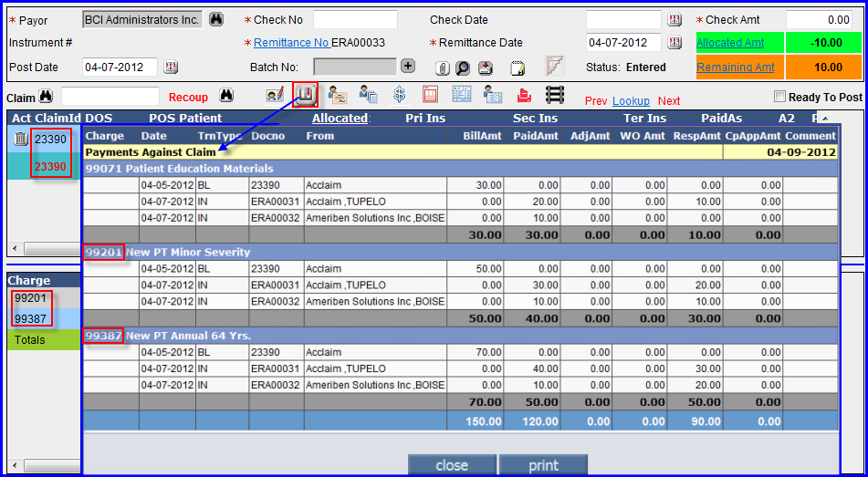Screen dimensions: 868x477
Task: Click the Allocated column header link
Action: point(340,118)
